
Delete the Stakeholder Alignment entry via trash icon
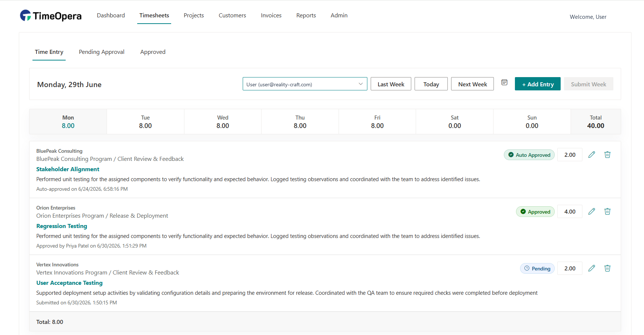click(607, 155)
